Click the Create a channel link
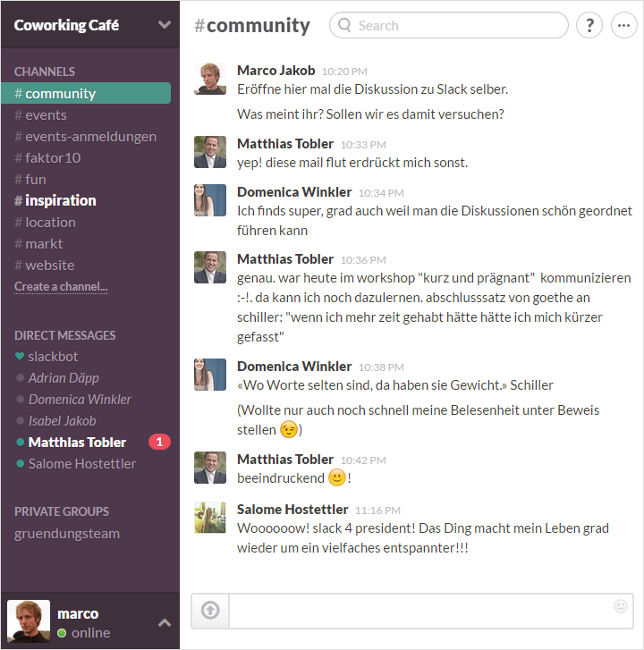644x650 pixels. (61, 286)
